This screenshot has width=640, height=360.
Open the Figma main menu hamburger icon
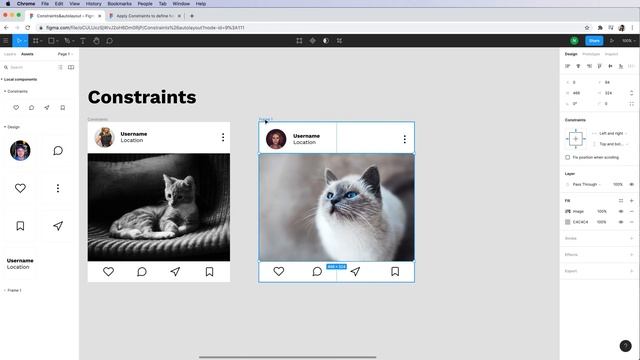click(x=5, y=41)
